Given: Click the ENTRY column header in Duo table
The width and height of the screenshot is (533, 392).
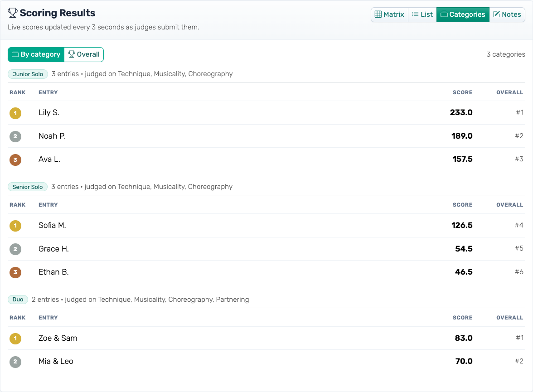Looking at the screenshot, I should [x=48, y=318].
